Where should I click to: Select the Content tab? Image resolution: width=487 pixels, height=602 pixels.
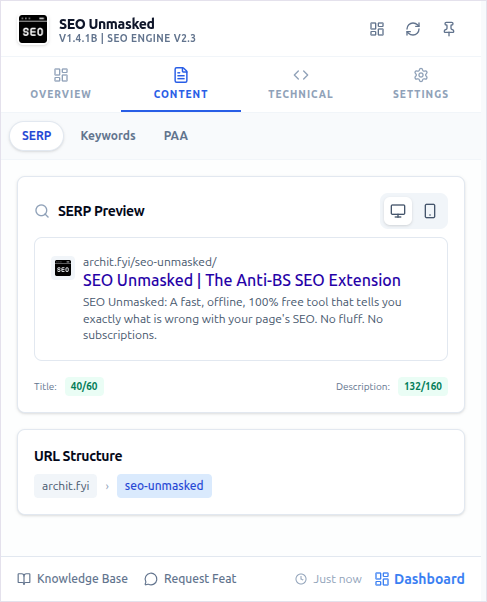(181, 84)
